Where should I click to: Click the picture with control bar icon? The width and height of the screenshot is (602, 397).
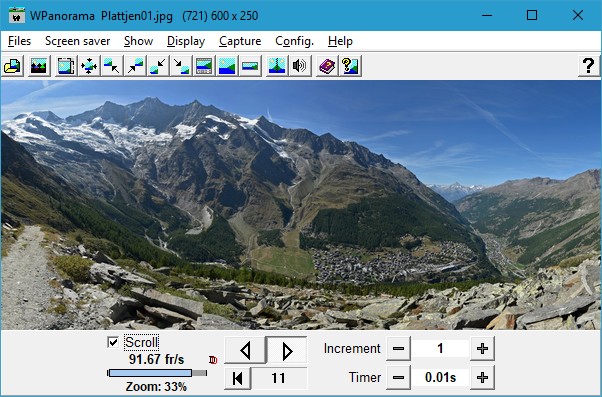(x=204, y=66)
